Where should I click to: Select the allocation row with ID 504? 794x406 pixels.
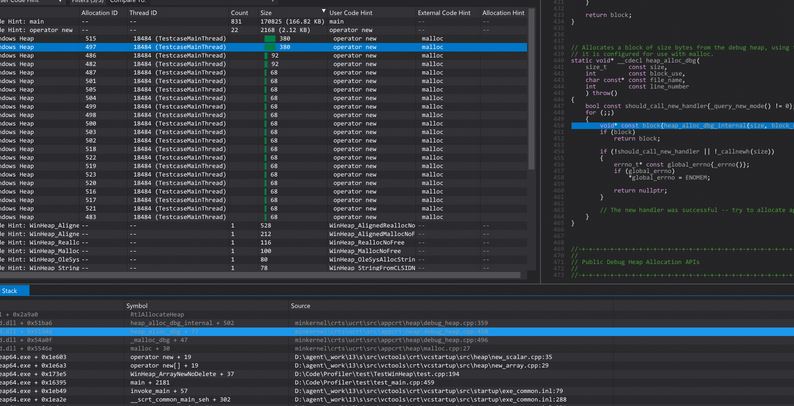click(x=263, y=98)
